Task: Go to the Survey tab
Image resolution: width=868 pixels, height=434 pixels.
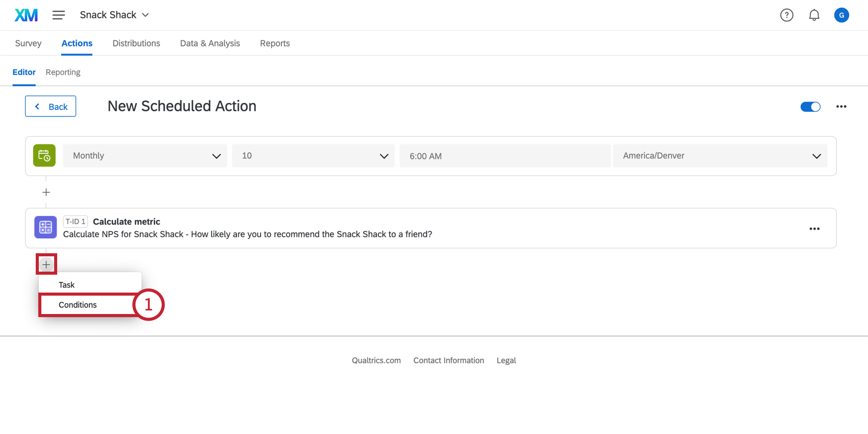Action: 28,43
